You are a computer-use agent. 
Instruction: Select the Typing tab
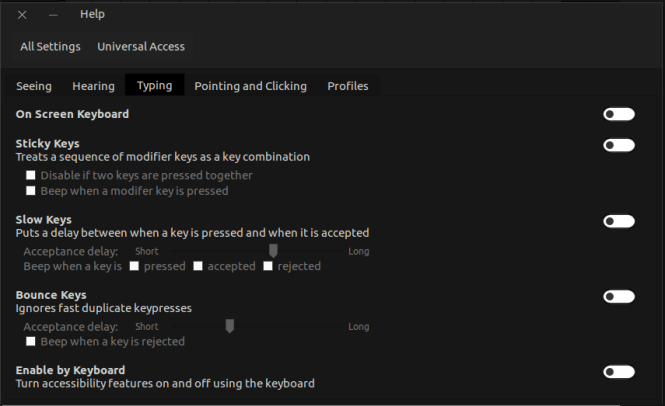coord(154,86)
